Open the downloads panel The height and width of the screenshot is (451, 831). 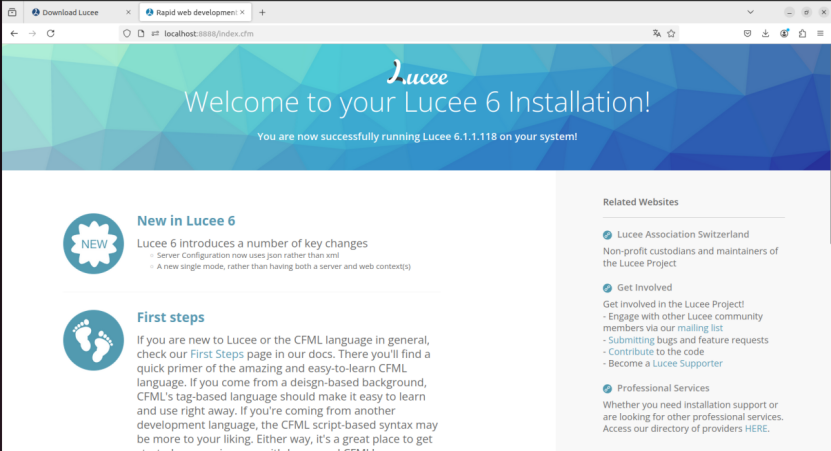tap(766, 33)
